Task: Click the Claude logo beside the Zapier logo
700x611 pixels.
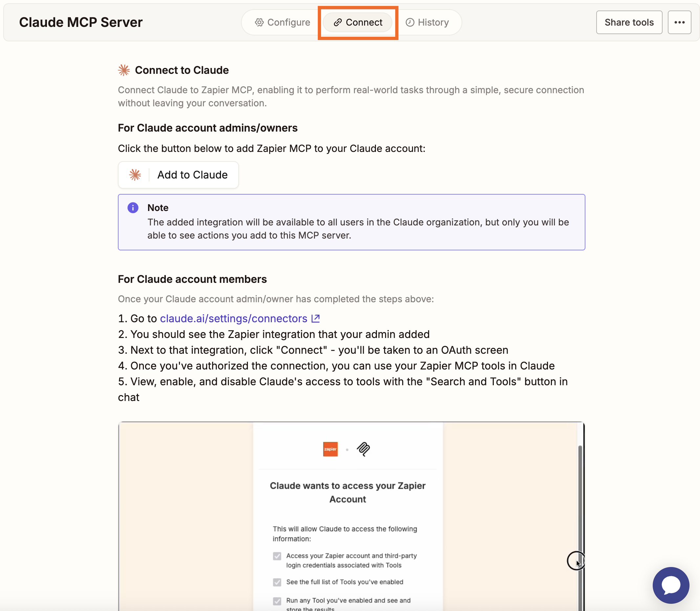Action: click(363, 449)
